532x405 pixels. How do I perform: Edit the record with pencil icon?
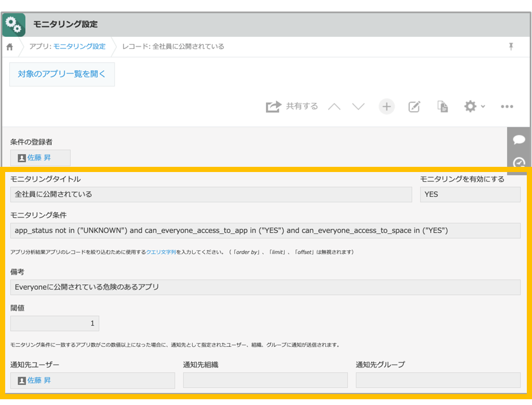(x=415, y=107)
